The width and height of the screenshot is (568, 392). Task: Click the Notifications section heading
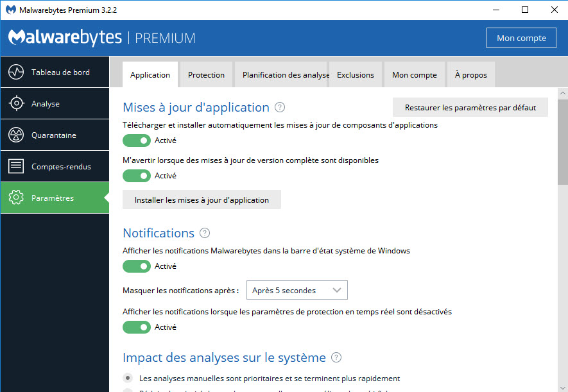[159, 233]
